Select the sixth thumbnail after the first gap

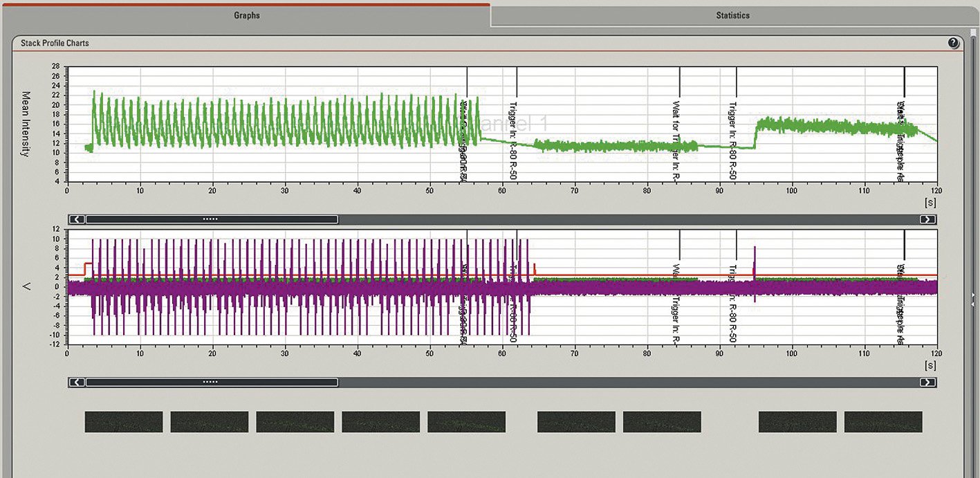pos(576,422)
